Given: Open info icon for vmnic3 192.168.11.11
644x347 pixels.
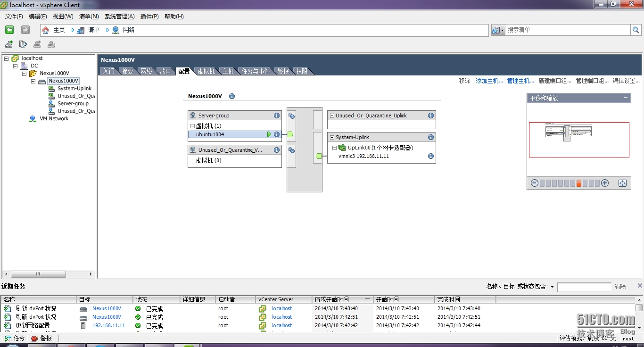Looking at the screenshot, I should pos(431,156).
